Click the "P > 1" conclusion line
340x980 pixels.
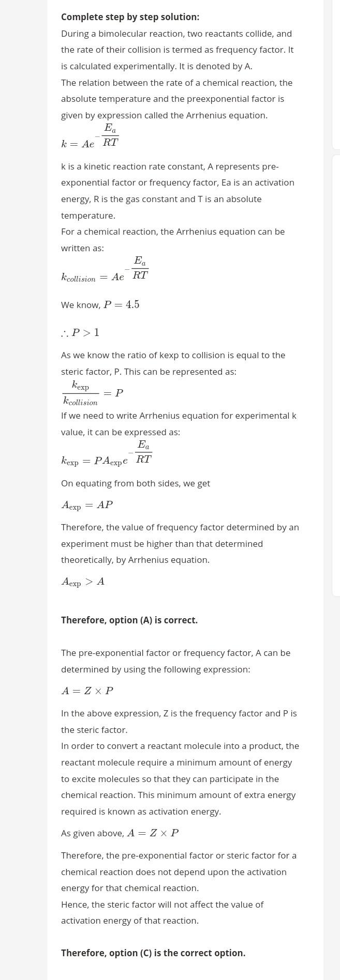click(x=80, y=333)
